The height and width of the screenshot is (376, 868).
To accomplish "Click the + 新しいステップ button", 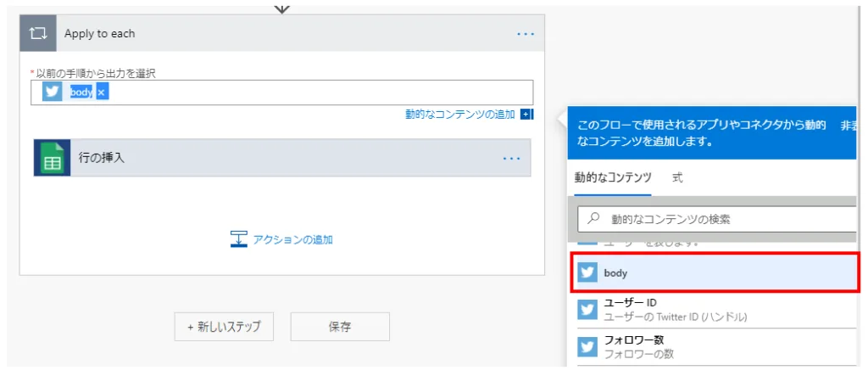I will point(224,327).
